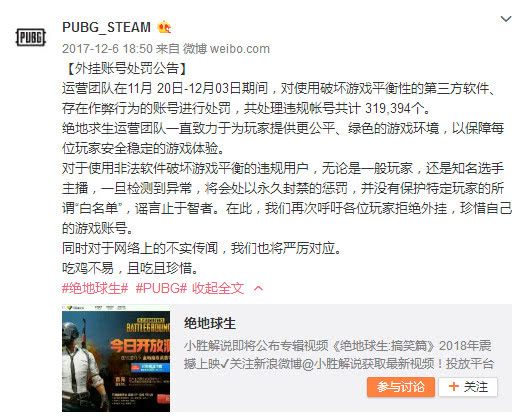Click the crown verification badge
This screenshot has height=418, width=524.
(164, 27)
